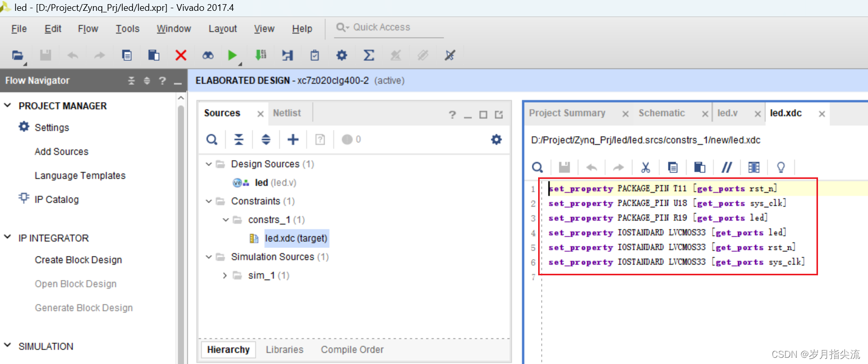The image size is (868, 364).
Task: Click the Save icon in editor toolbar
Action: click(565, 167)
